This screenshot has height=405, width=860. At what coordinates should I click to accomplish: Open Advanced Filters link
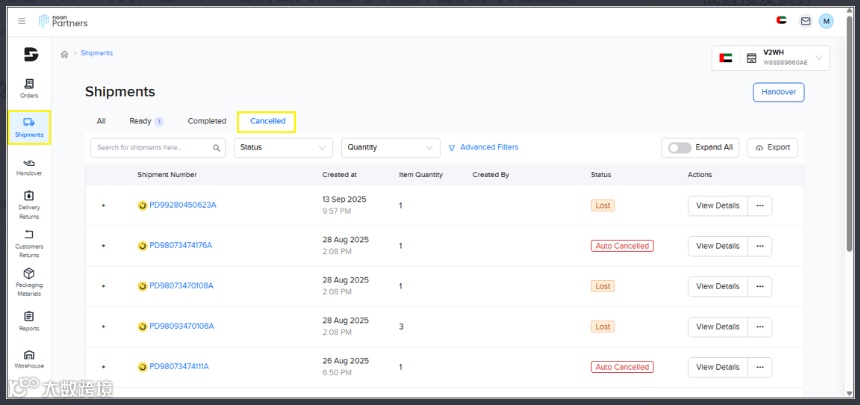483,147
